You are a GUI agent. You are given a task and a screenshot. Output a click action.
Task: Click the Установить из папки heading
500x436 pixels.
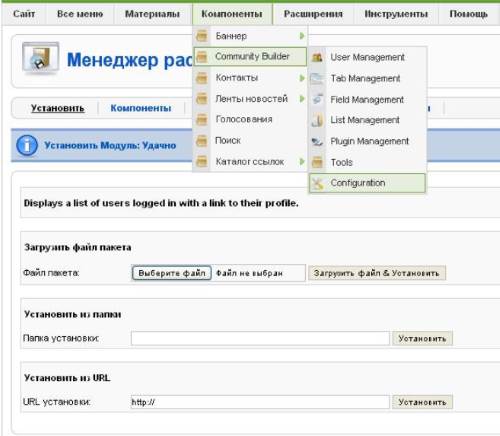click(73, 314)
